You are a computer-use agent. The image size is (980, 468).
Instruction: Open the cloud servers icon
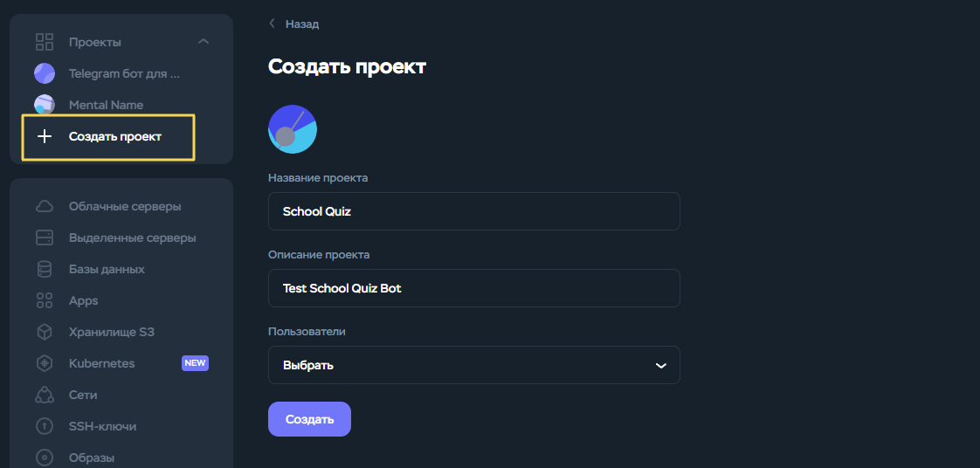tap(45, 207)
